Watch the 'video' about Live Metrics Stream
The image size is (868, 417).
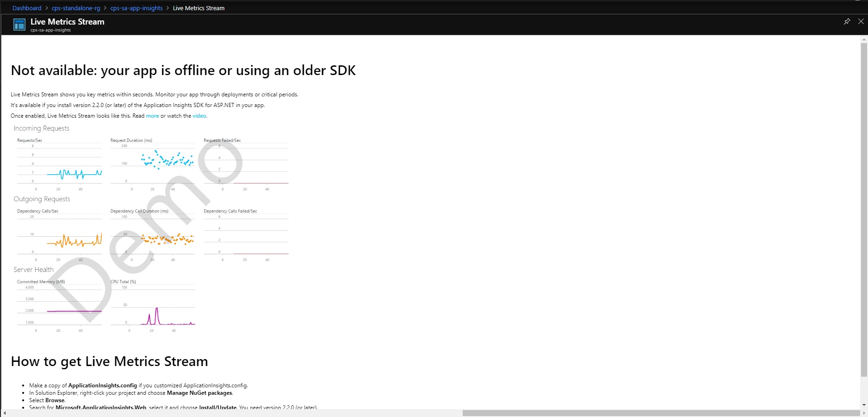coord(199,115)
